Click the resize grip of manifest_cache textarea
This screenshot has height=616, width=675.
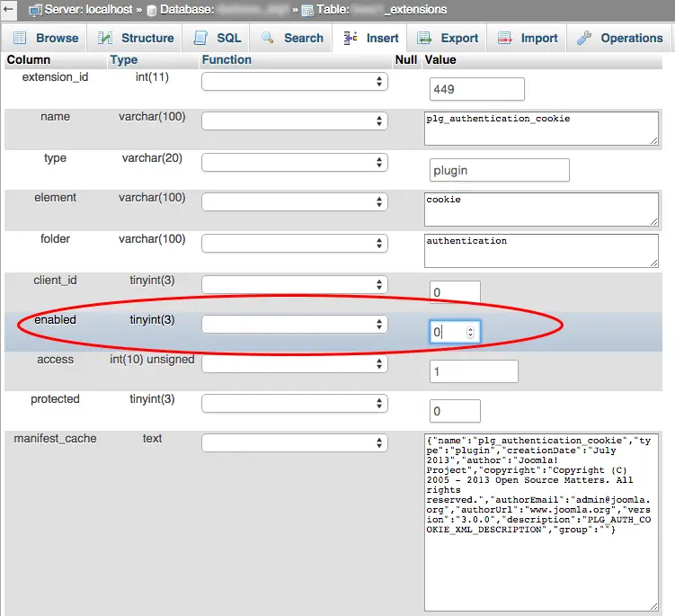(x=654, y=606)
